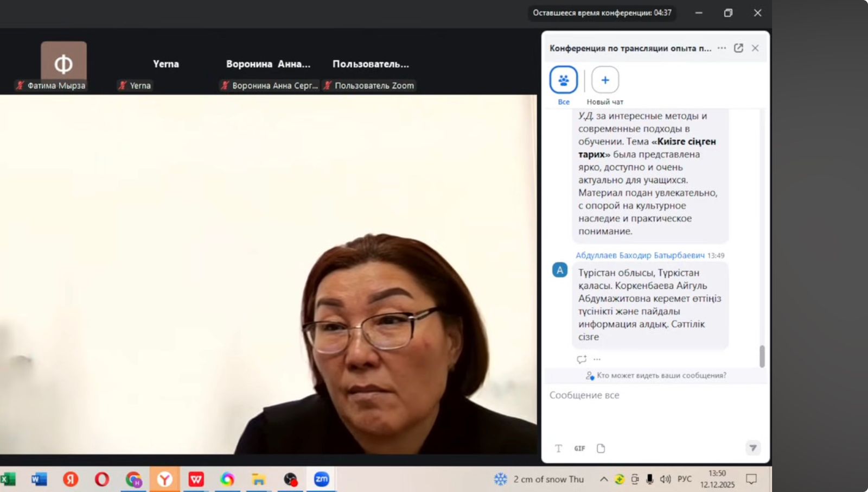
Task: Click the chat panel scrollbar thumb
Action: (x=762, y=356)
